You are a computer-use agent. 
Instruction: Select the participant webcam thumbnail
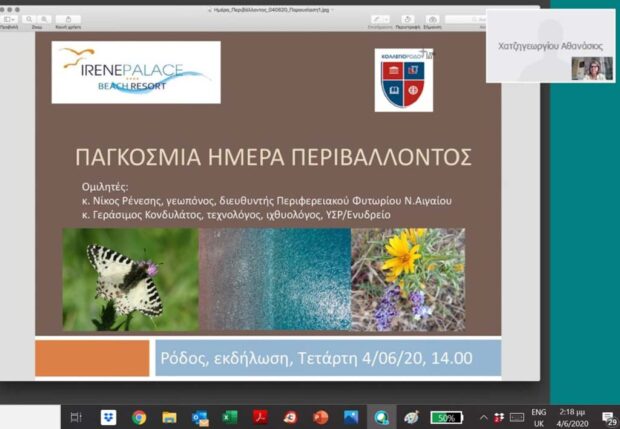(592, 68)
